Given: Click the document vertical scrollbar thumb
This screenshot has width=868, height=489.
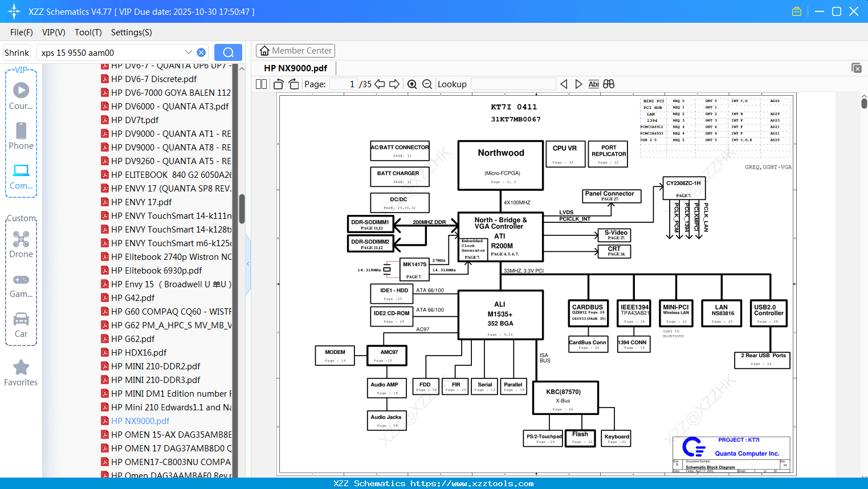Looking at the screenshot, I should (864, 103).
